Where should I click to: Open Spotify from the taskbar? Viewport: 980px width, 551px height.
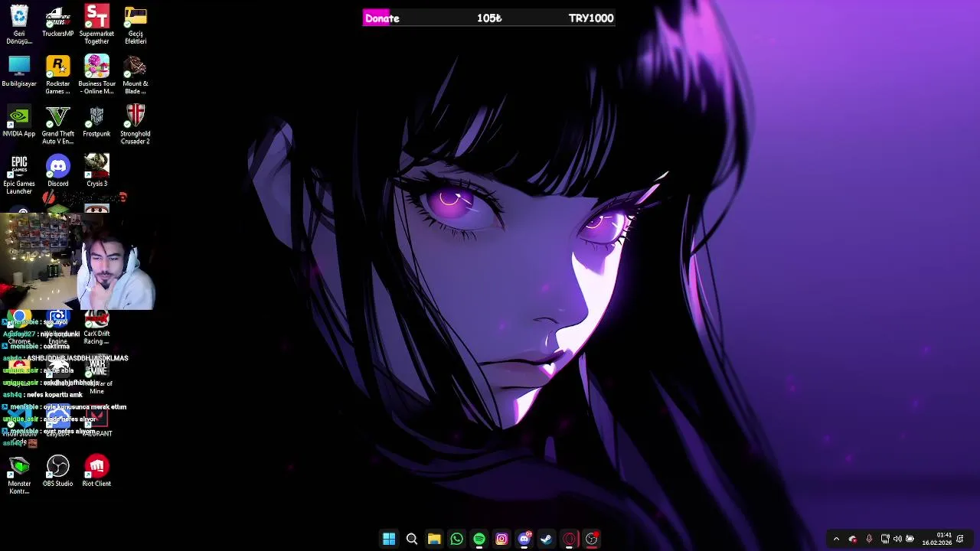479,539
